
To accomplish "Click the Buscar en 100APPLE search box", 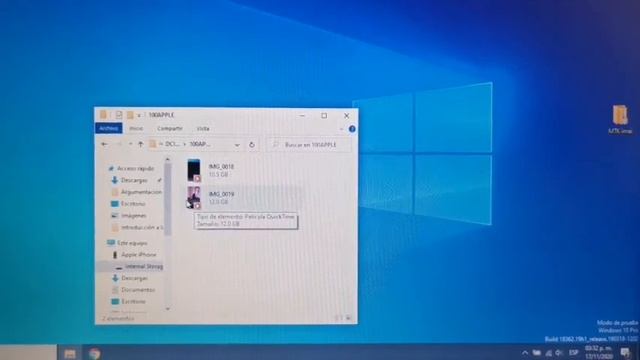I will [x=309, y=144].
